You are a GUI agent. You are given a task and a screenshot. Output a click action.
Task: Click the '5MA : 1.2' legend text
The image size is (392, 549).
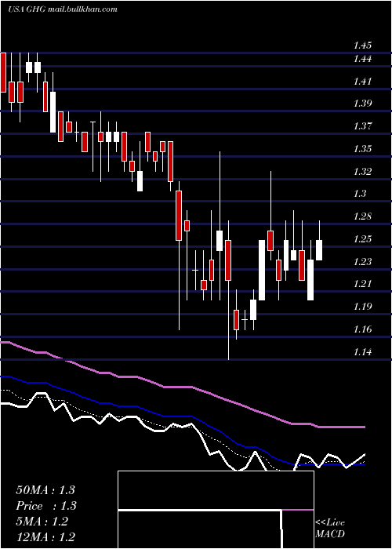pos(42,522)
